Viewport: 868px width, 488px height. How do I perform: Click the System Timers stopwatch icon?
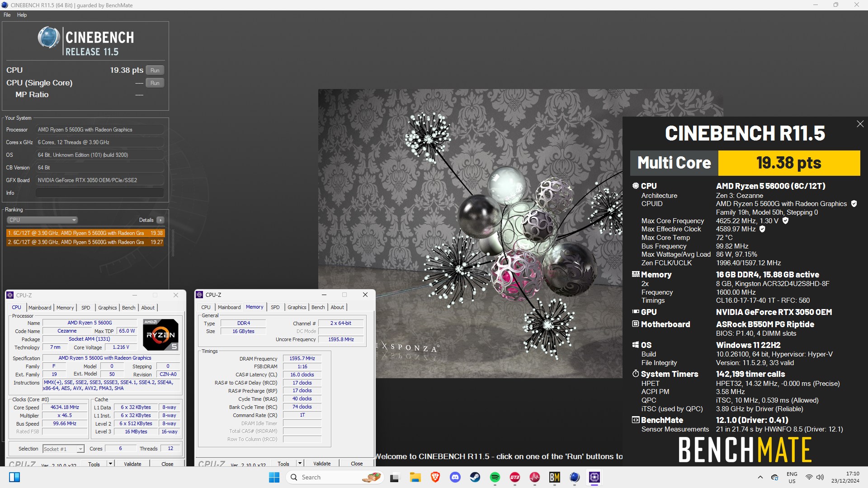(x=635, y=374)
